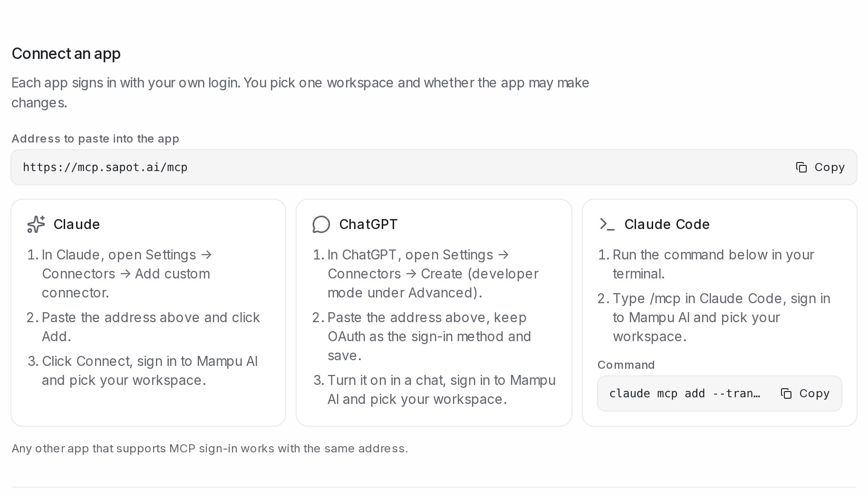Click the 'Address to paste into the app' label

[x=95, y=139]
